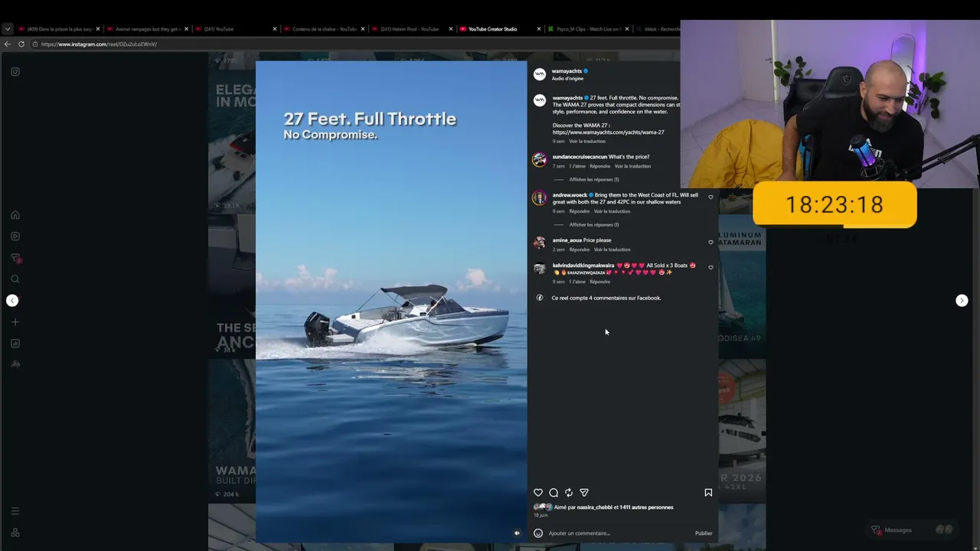
Task: Expand replies under sundancecruisecancun's comment
Action: pyautogui.click(x=594, y=180)
